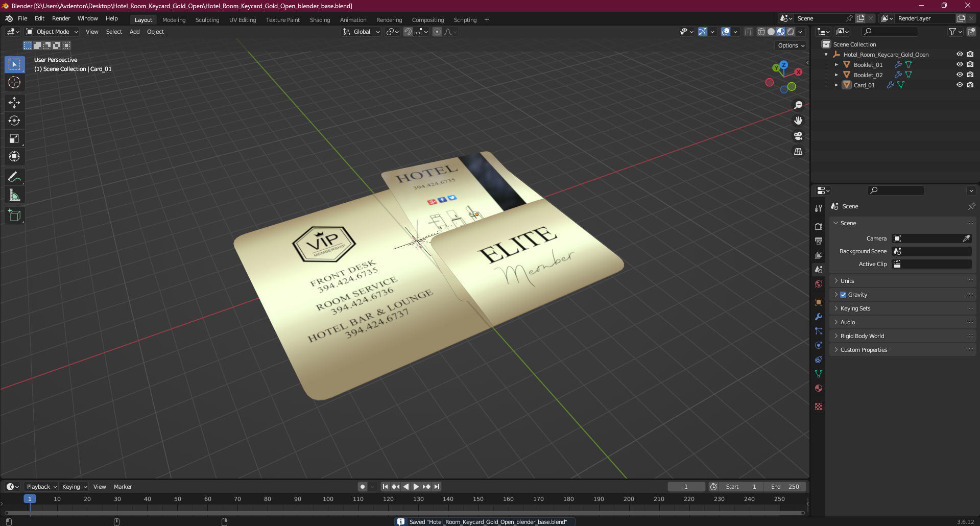
Task: Jump to the end frame
Action: (437, 487)
